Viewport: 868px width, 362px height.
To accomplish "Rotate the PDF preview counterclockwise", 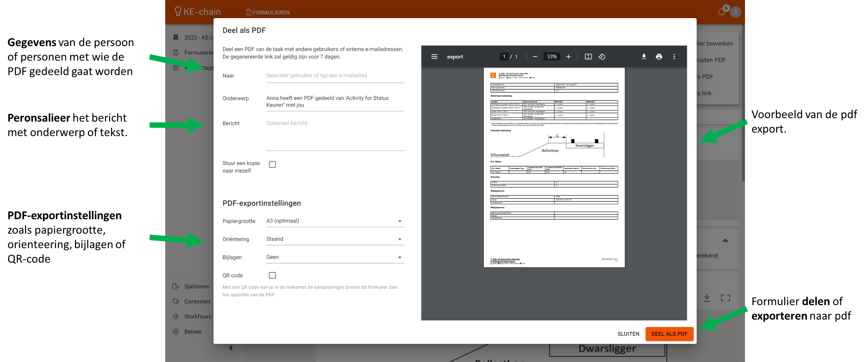I will coord(602,57).
